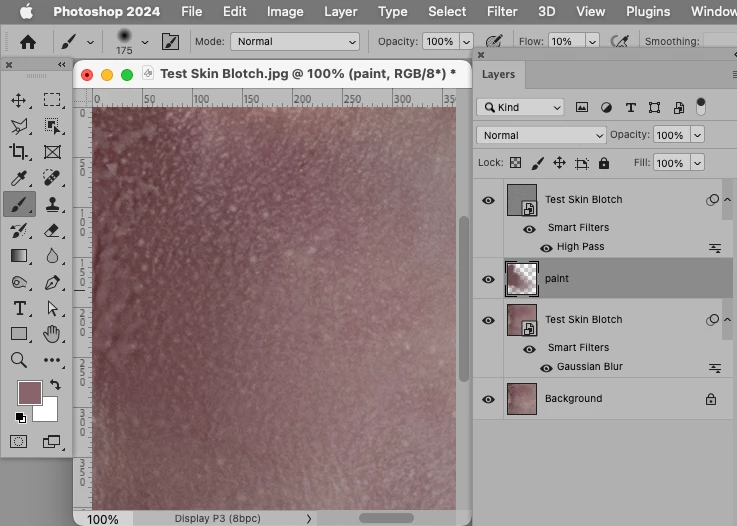Lock all layer attributes
This screenshot has width=737, height=526.
pos(604,163)
